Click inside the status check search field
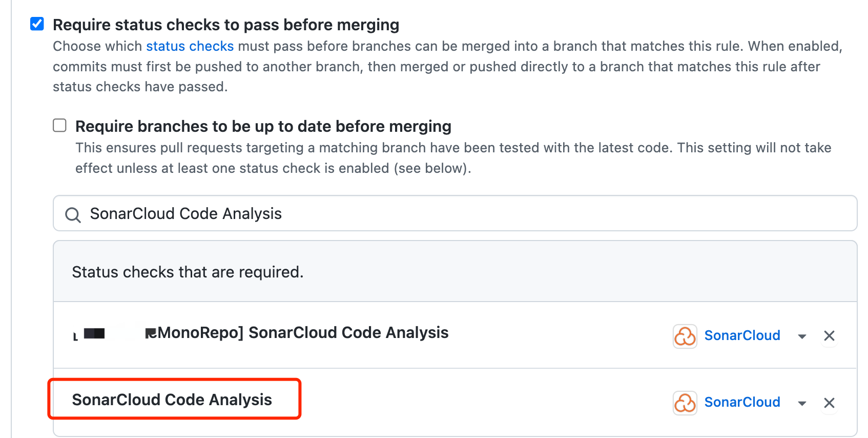Screen dimensions: 868x438 307,214
